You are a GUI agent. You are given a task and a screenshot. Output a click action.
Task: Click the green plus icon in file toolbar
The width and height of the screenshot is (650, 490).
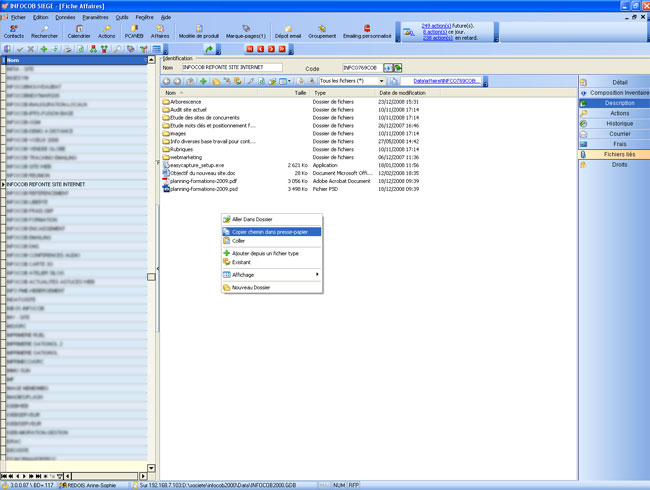point(203,81)
